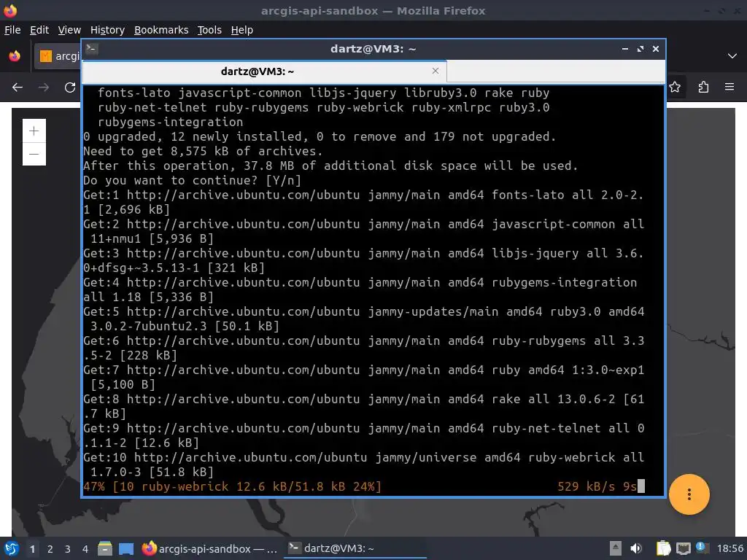
Task: Zoom out on the map with minus button
Action: pyautogui.click(x=34, y=155)
